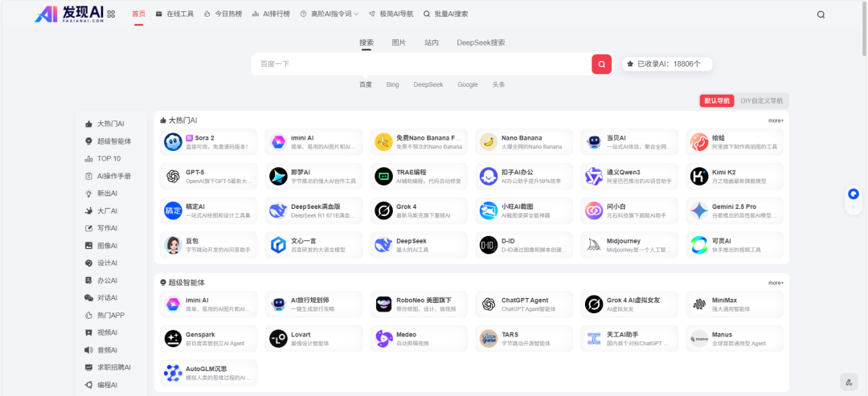
Task: Click the Manus icon
Action: click(x=699, y=338)
